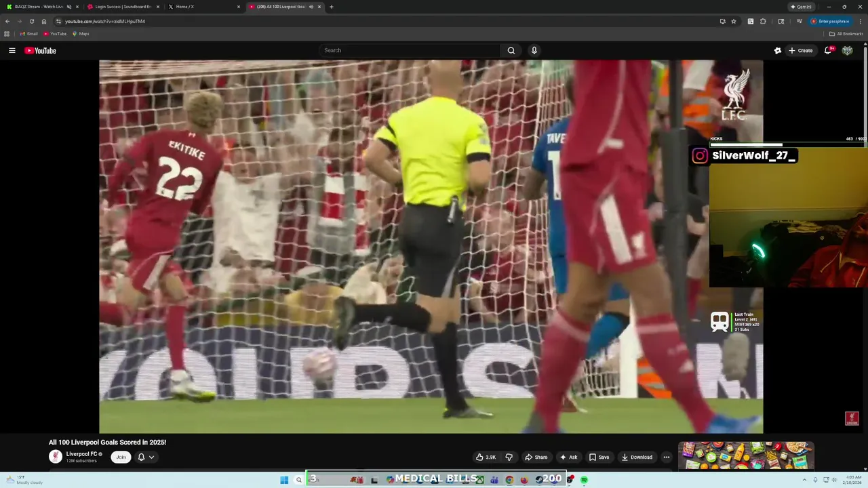The height and width of the screenshot is (488, 868).
Task: Open the browser extensions puzzle menu
Action: tap(763, 22)
